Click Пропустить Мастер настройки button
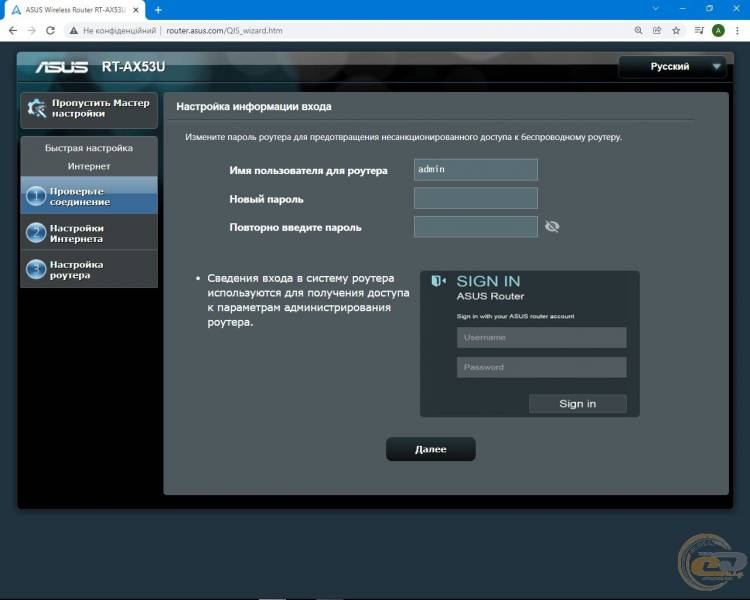 click(x=89, y=110)
